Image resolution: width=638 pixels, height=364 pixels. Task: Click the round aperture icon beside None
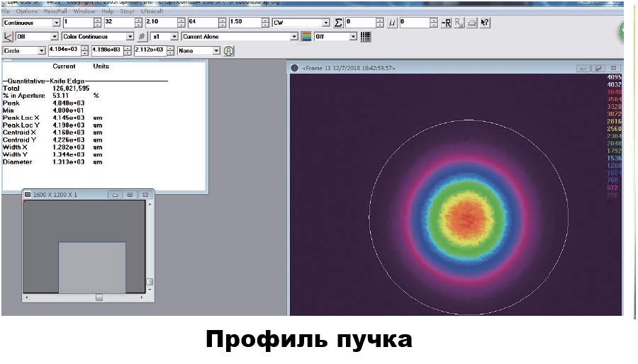click(x=228, y=51)
